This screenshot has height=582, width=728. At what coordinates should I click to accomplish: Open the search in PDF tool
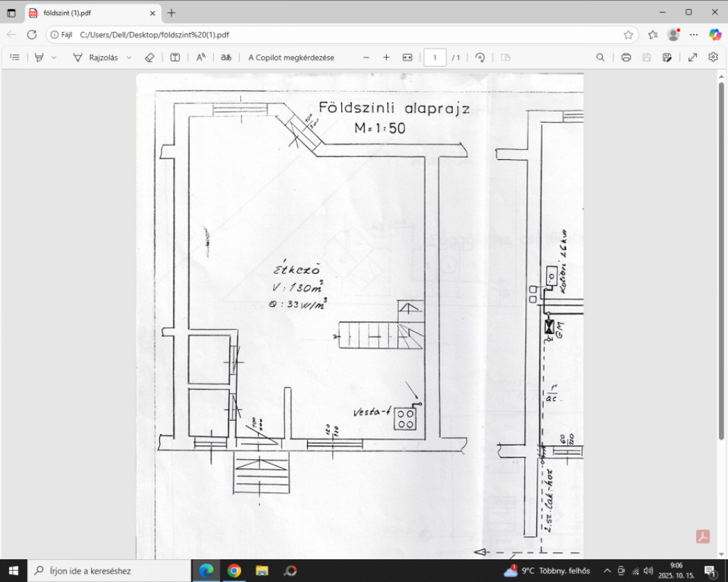coord(601,58)
